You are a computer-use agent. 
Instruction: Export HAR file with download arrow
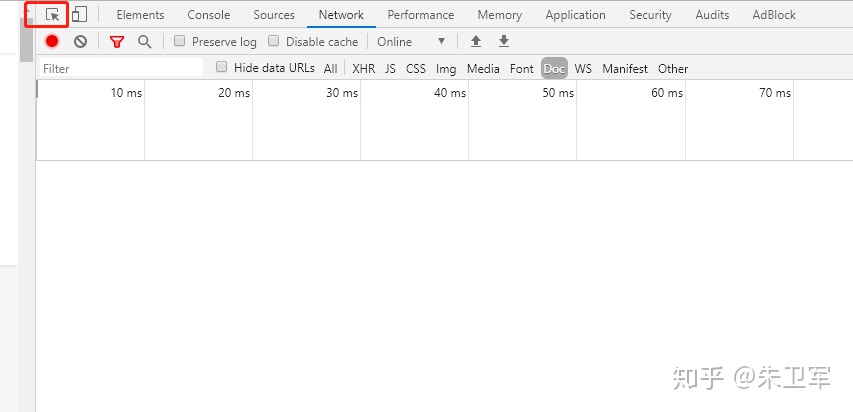504,41
